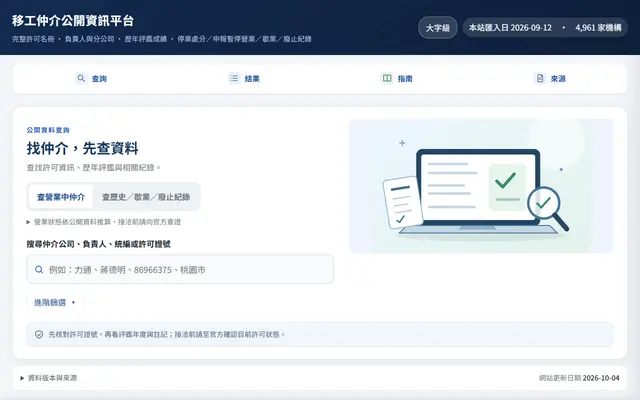The image size is (640, 400).
Task: Click the 公開資料查詢 label
Action: click(48, 130)
